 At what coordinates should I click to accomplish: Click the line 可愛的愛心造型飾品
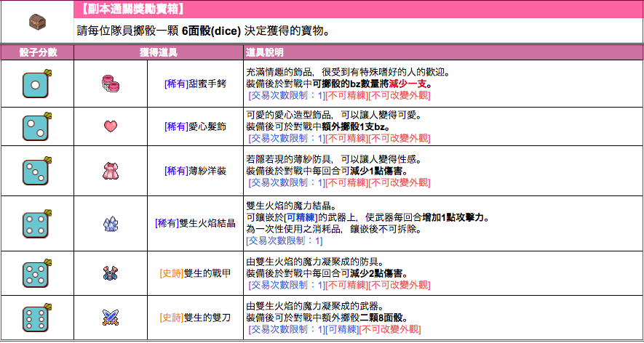336,116
